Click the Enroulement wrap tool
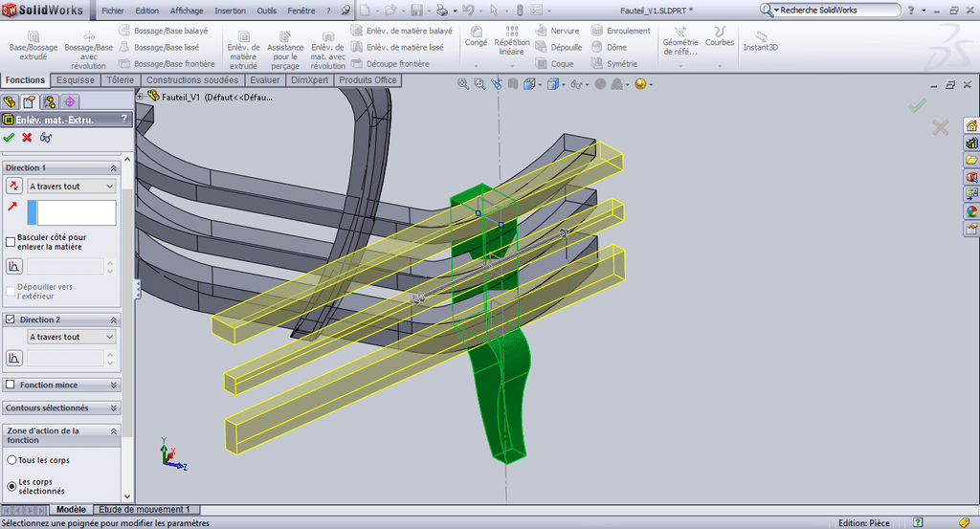980x529 pixels. click(620, 31)
